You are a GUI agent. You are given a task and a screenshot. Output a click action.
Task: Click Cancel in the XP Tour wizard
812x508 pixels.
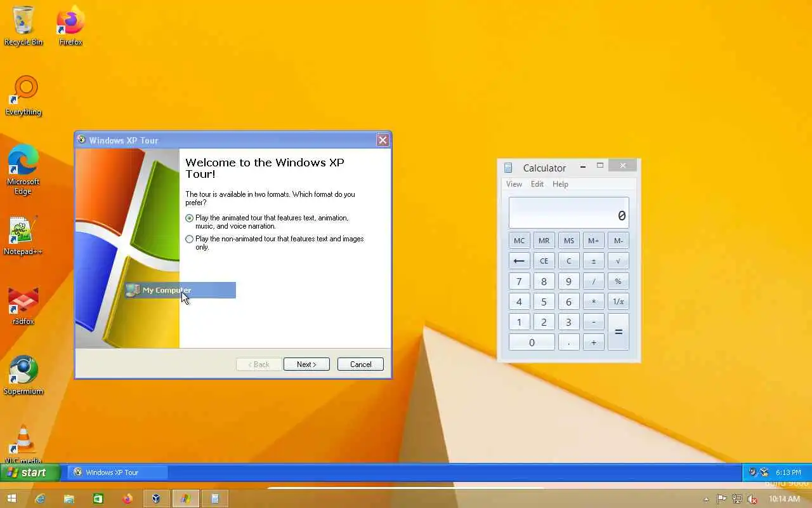point(360,364)
